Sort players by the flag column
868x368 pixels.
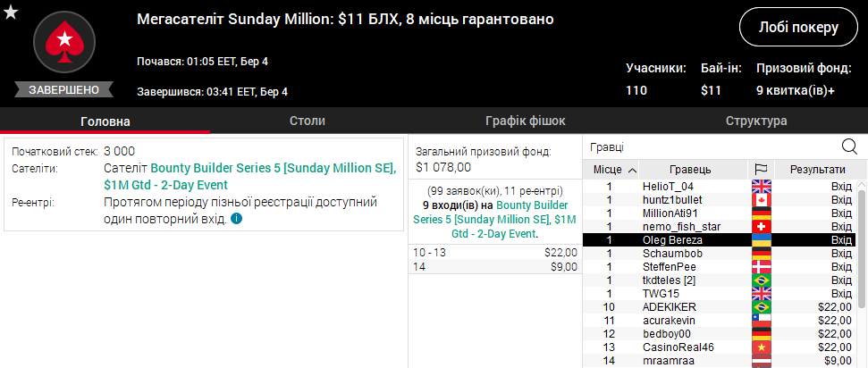[x=761, y=170]
